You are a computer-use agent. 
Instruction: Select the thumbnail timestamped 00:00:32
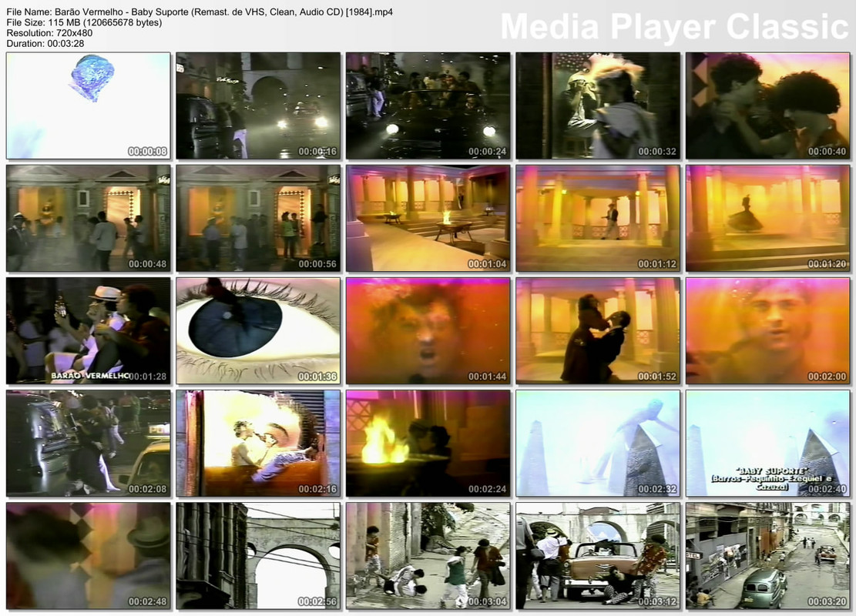tap(598, 105)
